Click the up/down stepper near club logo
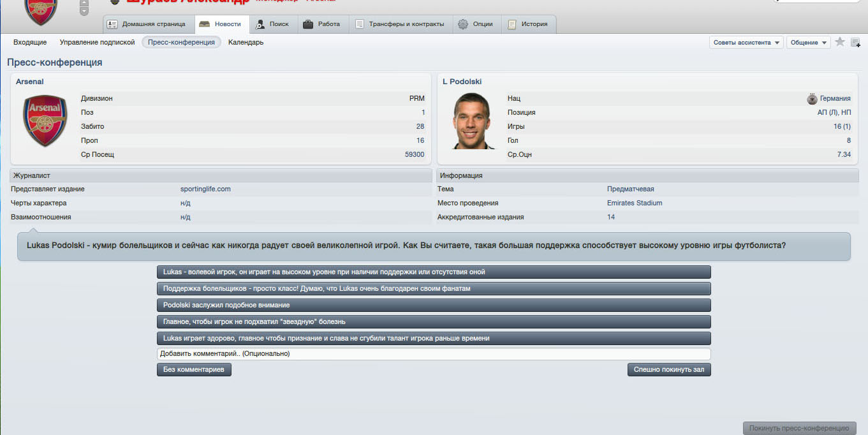This screenshot has height=435, width=868. point(84,8)
